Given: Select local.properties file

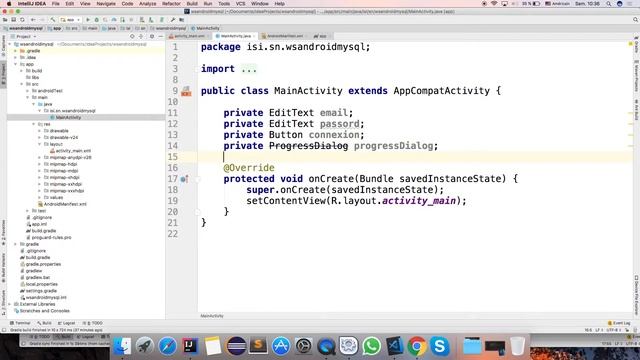Looking at the screenshot, I should pos(42,284).
